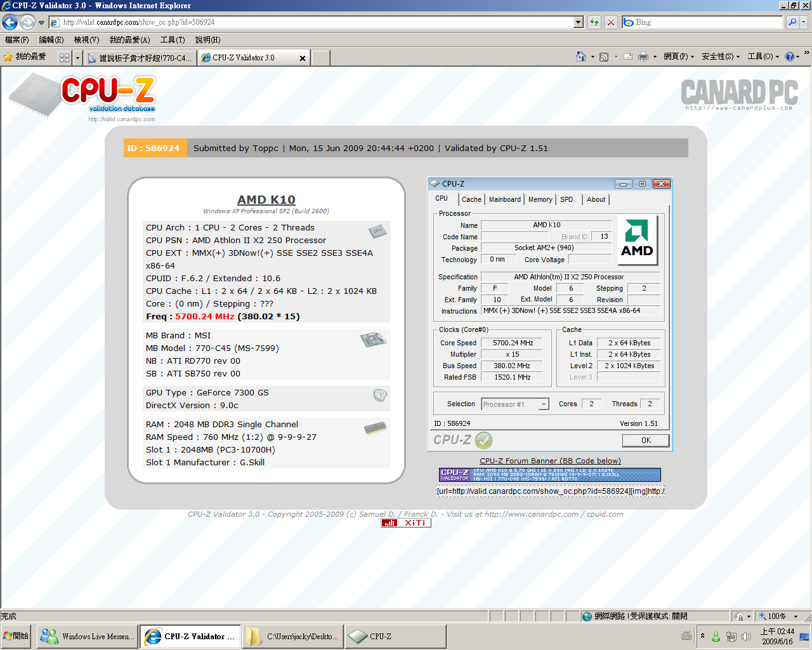This screenshot has width=812, height=650.
Task: Click the security report icon in status bar
Action: click(739, 616)
